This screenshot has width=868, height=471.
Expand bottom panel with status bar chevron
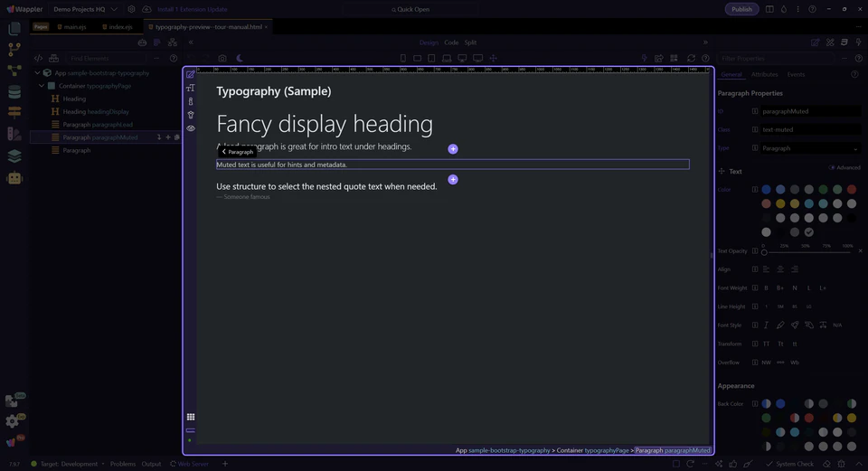click(x=859, y=464)
